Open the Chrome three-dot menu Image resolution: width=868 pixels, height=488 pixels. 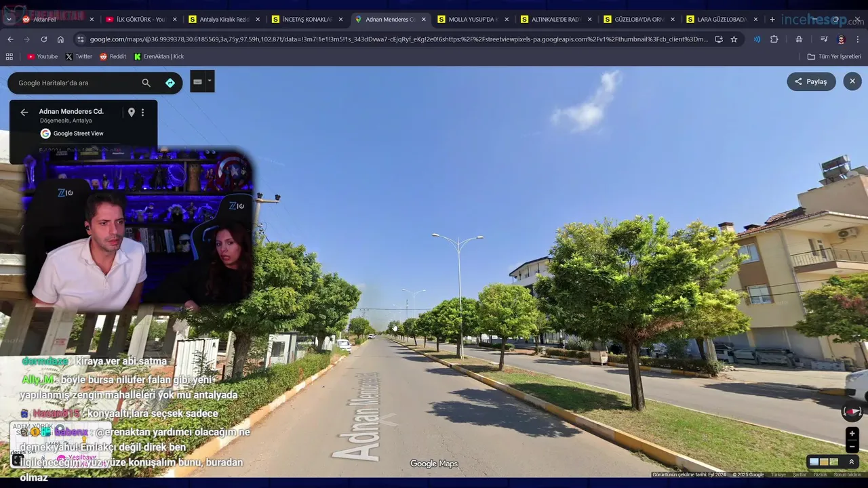tap(858, 39)
